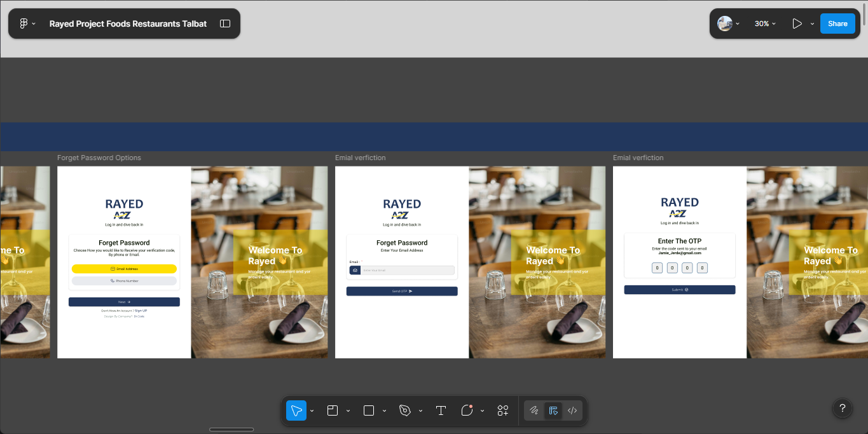
Task: Open the 30% zoom dropdown
Action: click(765, 24)
